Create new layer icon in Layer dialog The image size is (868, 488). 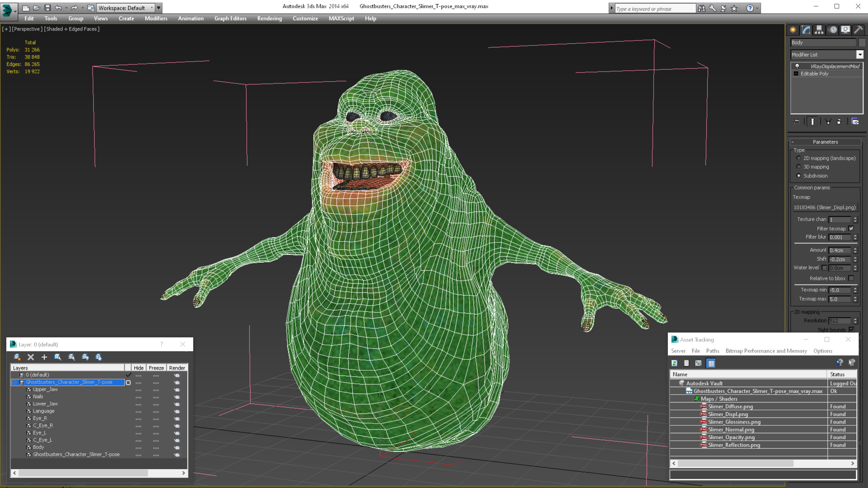pos(17,357)
